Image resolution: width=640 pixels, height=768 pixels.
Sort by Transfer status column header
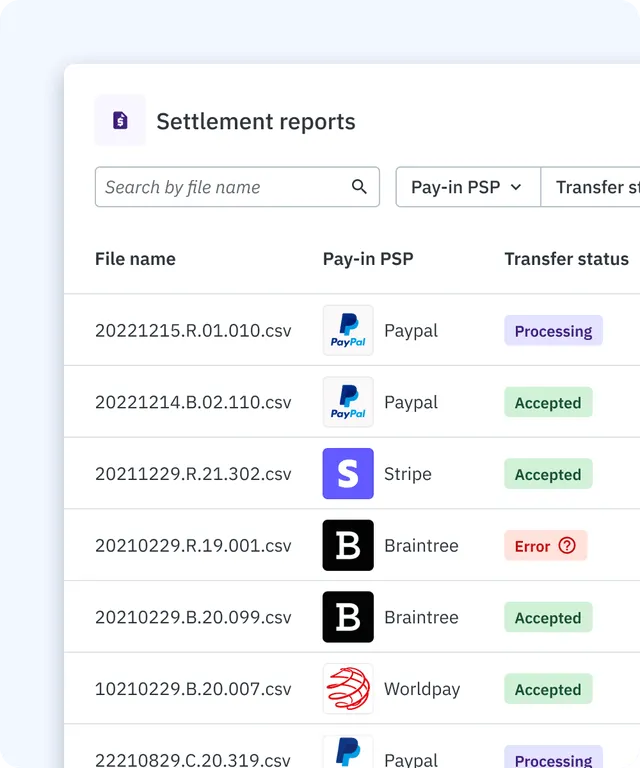567,259
